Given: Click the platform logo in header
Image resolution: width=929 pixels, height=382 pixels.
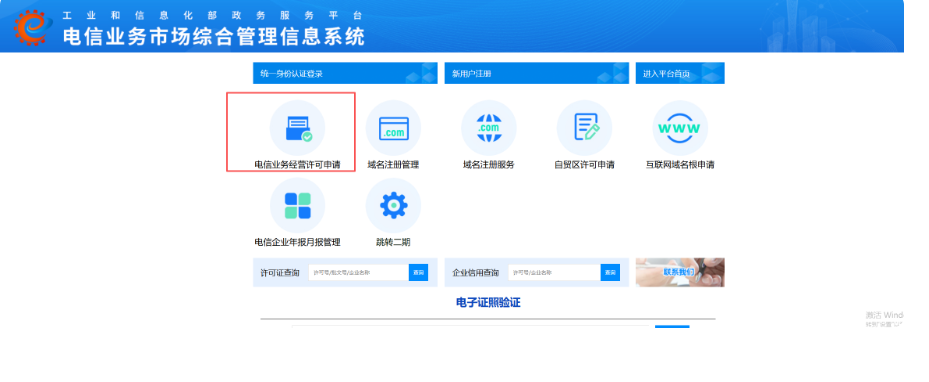Looking at the screenshot, I should pyautogui.click(x=33, y=27).
